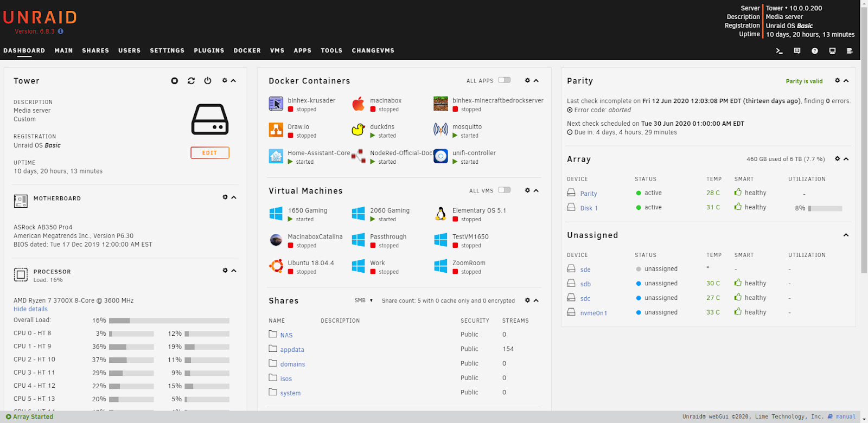Open the unifi-controller container icon
868x423 pixels.
coord(441,156)
